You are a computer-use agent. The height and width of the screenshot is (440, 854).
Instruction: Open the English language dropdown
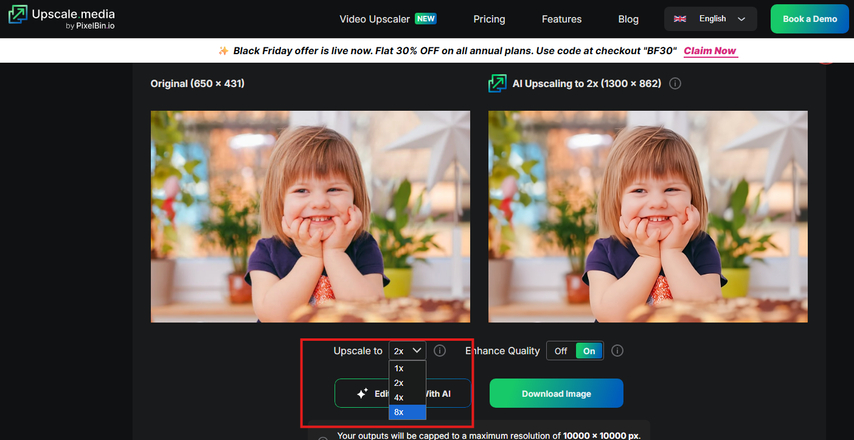710,19
